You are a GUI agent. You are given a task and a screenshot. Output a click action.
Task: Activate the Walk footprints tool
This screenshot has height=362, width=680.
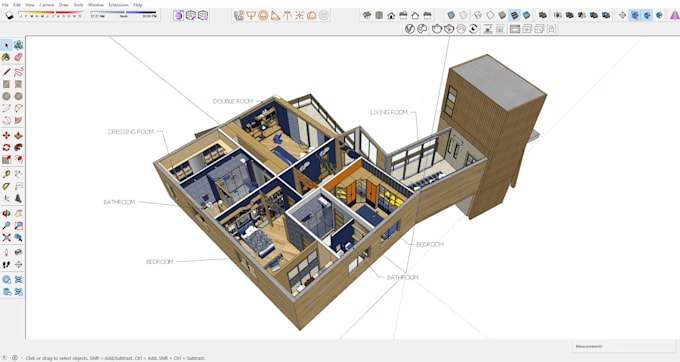[6, 264]
